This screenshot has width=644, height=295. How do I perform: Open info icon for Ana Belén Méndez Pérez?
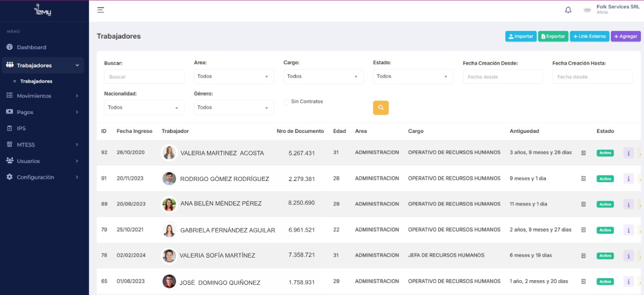click(629, 204)
